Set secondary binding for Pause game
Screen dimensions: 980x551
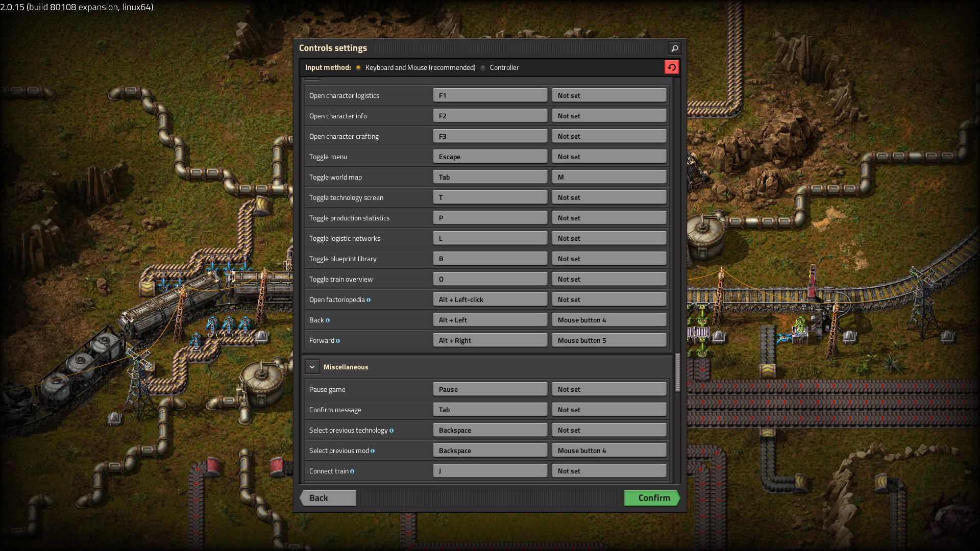[609, 389]
